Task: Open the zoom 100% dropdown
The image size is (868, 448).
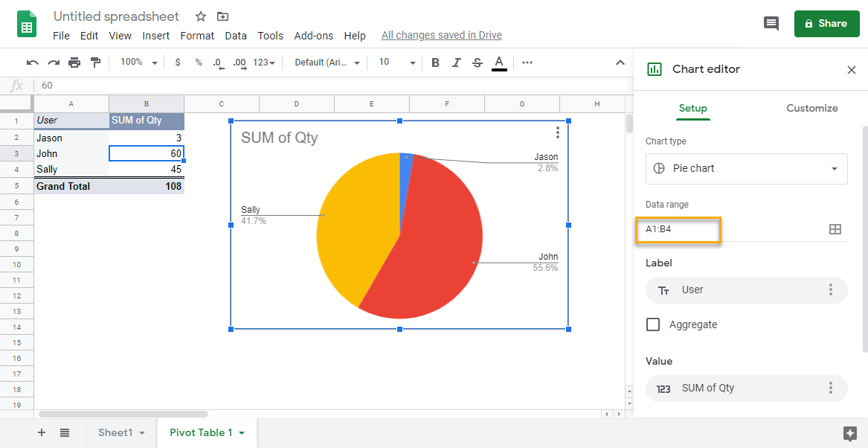Action: (x=138, y=63)
